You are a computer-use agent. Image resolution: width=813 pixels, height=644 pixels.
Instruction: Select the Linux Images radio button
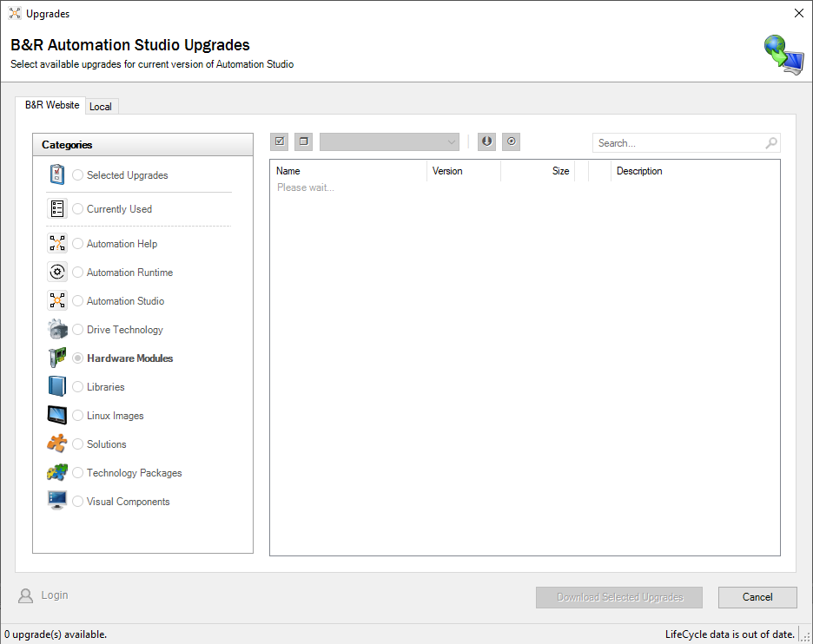click(78, 415)
